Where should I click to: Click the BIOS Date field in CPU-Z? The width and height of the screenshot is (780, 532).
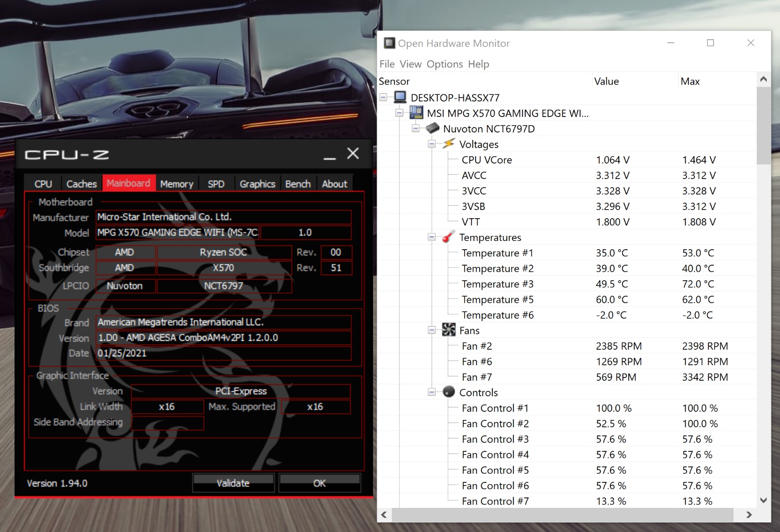pos(223,353)
